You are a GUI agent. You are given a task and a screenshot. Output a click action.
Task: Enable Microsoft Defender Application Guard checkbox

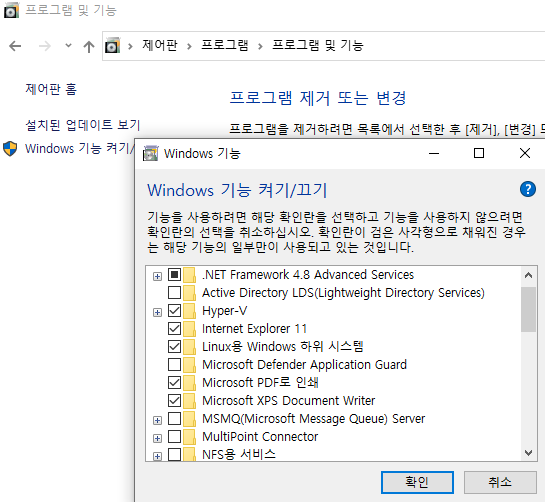coord(174,365)
